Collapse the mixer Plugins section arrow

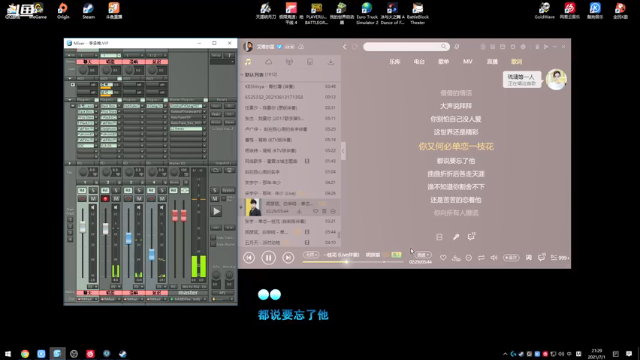(x=70, y=100)
